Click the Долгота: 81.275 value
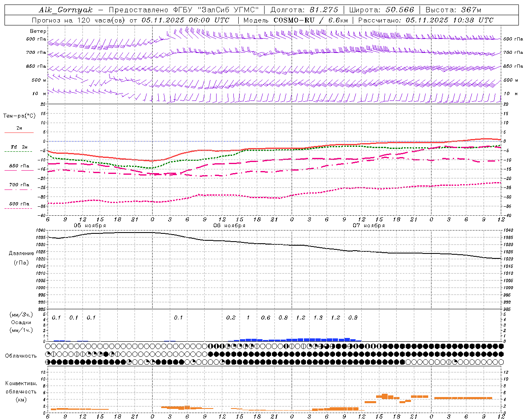The height and width of the screenshot is (420, 525). pyautogui.click(x=304, y=10)
